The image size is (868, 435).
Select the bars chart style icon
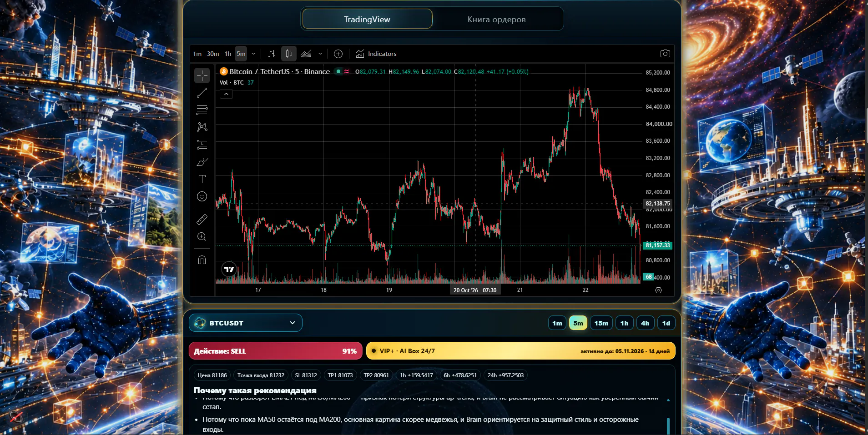[272, 54]
